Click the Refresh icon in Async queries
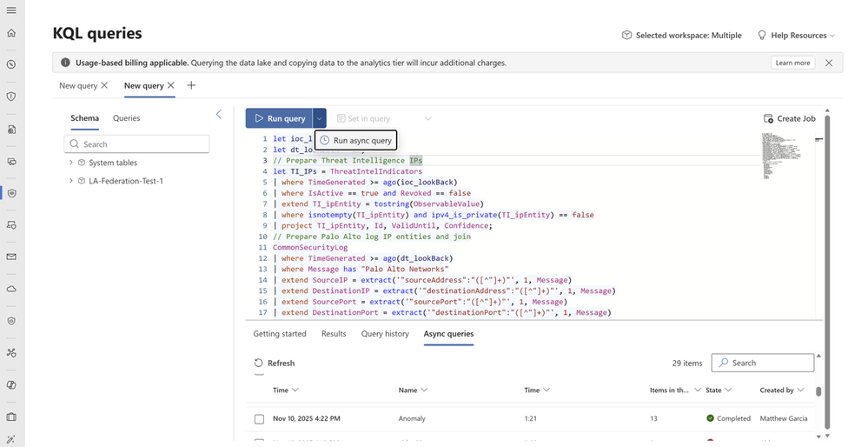The height and width of the screenshot is (447, 868). point(258,363)
